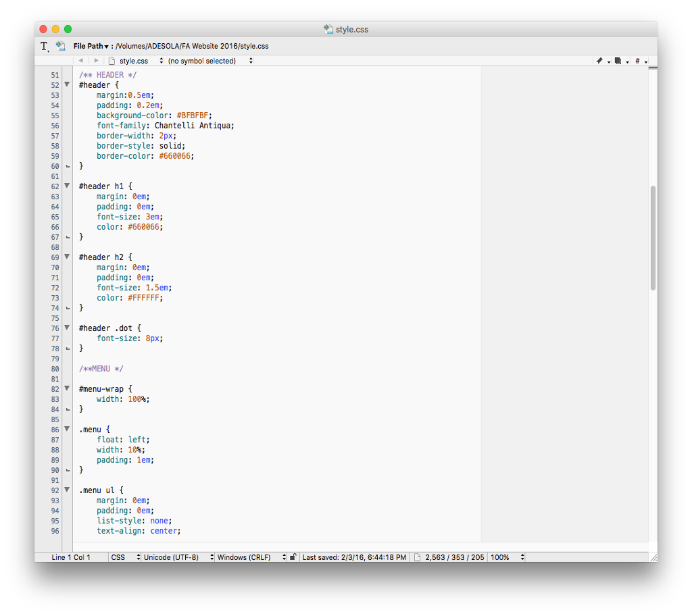Open the pencil markers menu

603,61
